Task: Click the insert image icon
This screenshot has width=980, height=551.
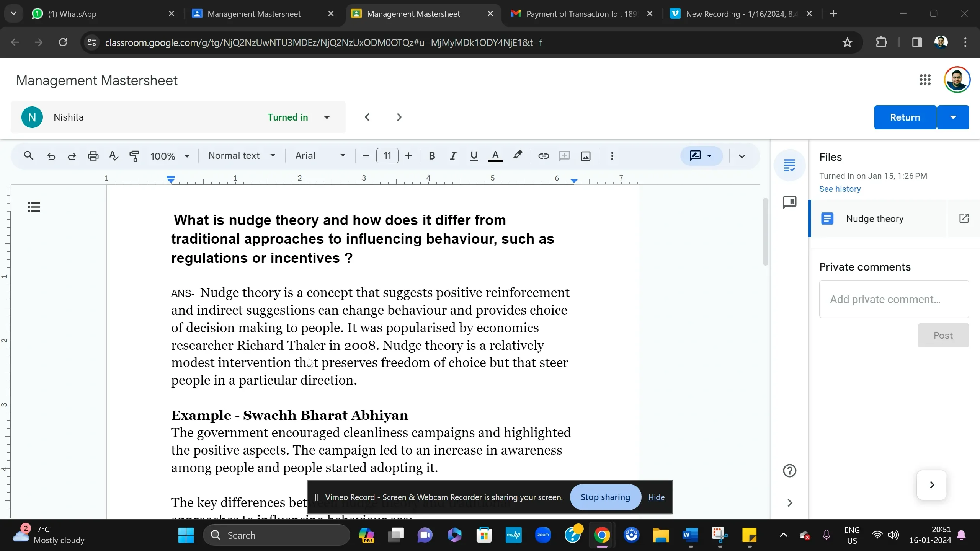Action: 585,156
